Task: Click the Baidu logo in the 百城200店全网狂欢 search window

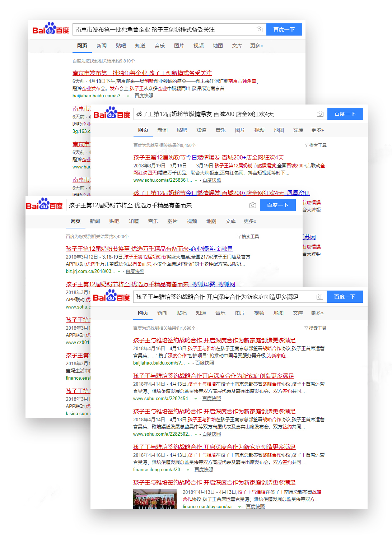Action: pos(112,113)
